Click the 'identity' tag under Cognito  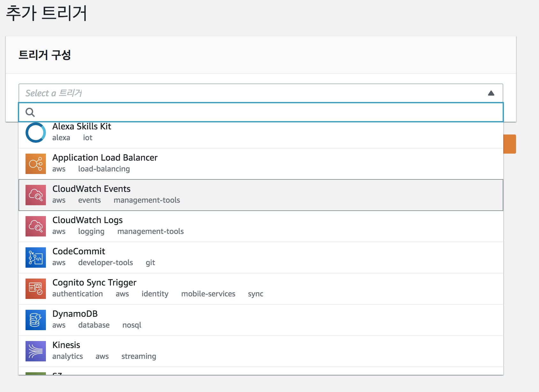155,294
